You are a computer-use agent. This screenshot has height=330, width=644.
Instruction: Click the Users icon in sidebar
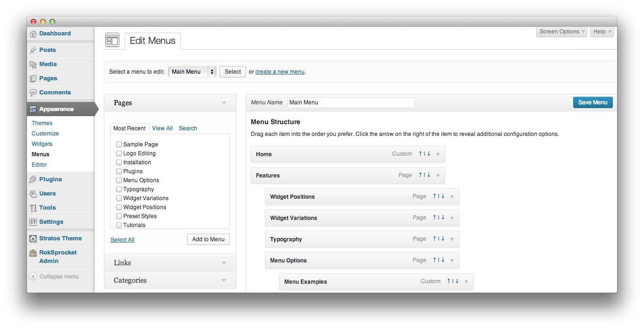pyautogui.click(x=33, y=194)
